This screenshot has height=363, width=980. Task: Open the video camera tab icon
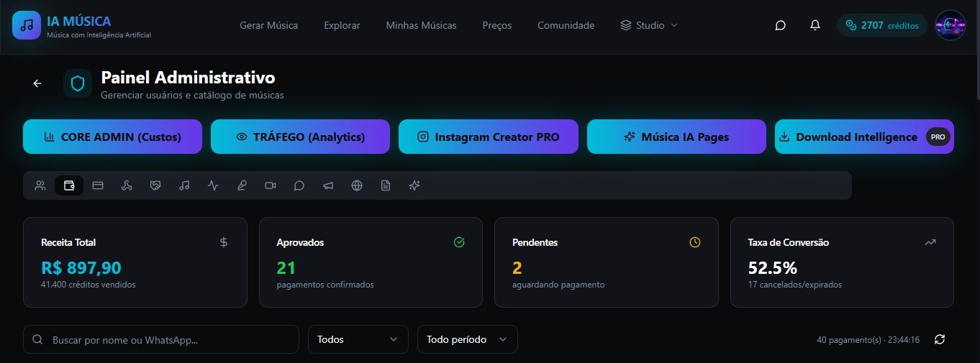pyautogui.click(x=271, y=185)
